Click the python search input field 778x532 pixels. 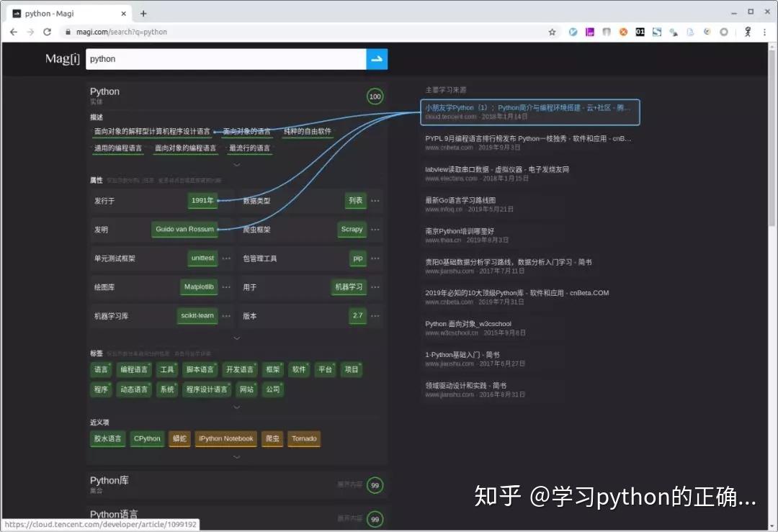pos(225,59)
